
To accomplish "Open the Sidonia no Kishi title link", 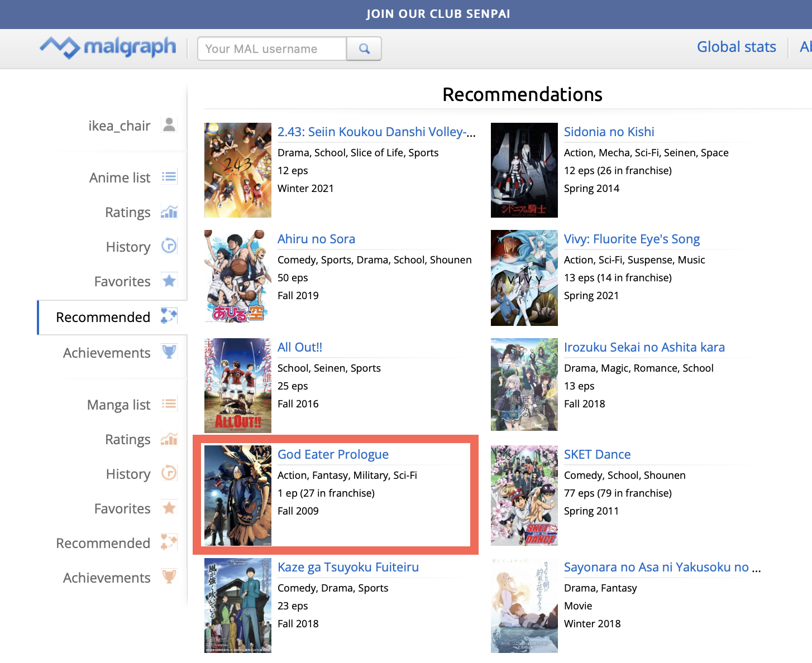I will click(609, 132).
